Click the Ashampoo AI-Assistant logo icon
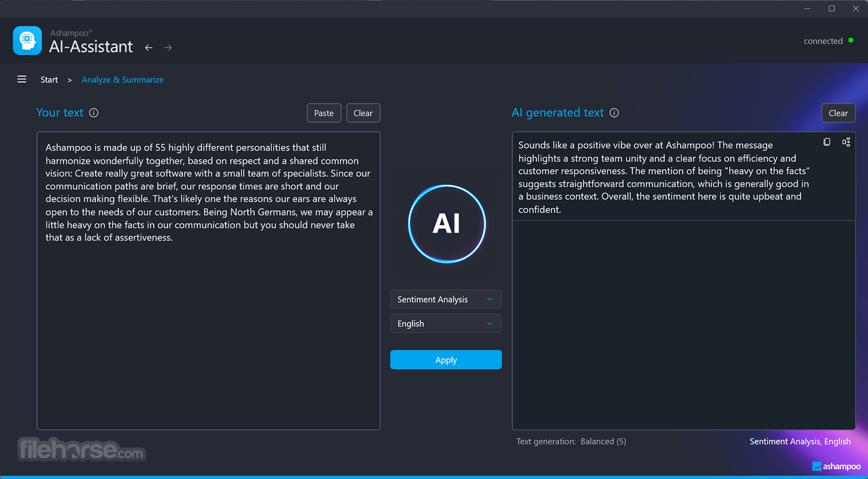 coord(27,40)
